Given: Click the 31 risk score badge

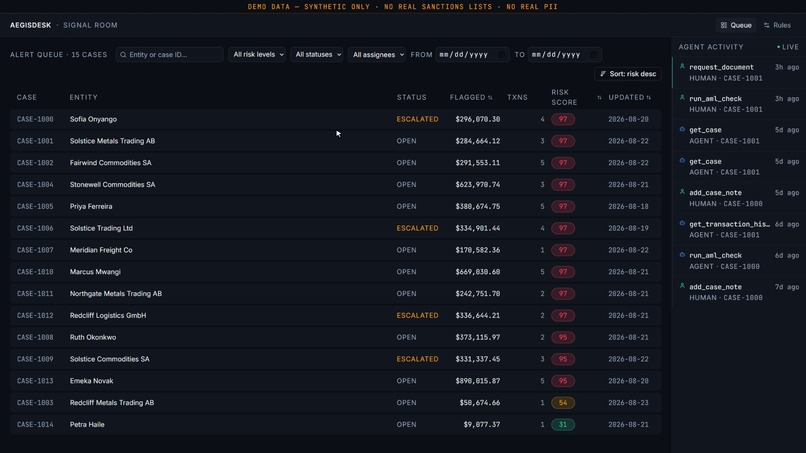Looking at the screenshot, I should point(563,425).
